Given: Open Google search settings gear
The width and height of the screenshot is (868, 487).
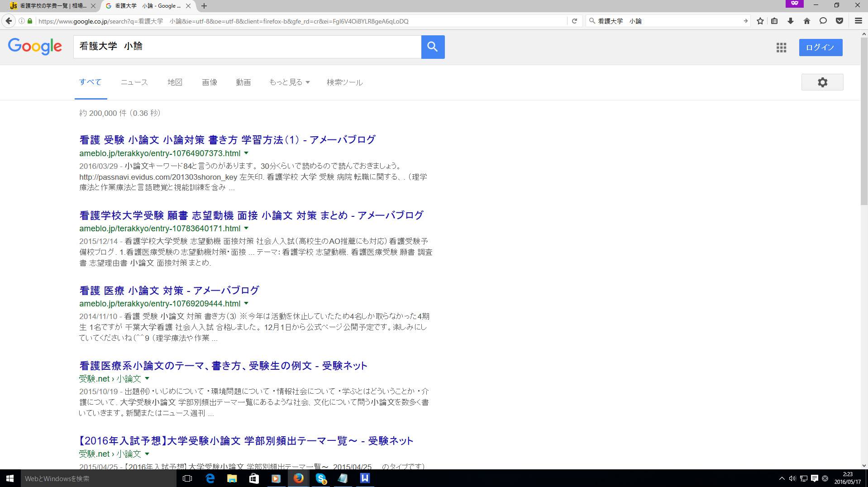Looking at the screenshot, I should pos(822,82).
